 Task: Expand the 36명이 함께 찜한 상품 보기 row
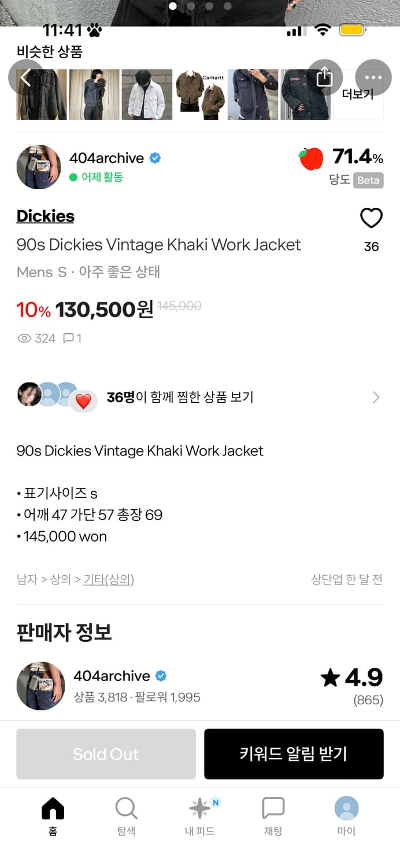(x=200, y=397)
